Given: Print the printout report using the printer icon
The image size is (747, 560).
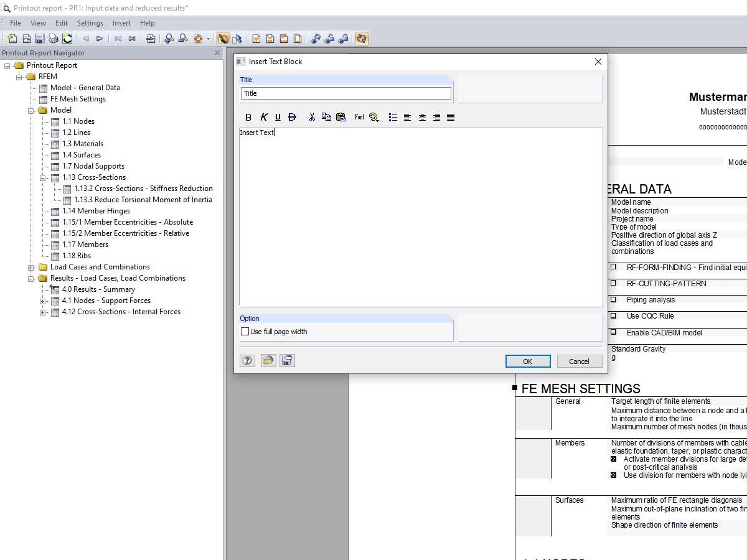Looking at the screenshot, I should [52, 39].
